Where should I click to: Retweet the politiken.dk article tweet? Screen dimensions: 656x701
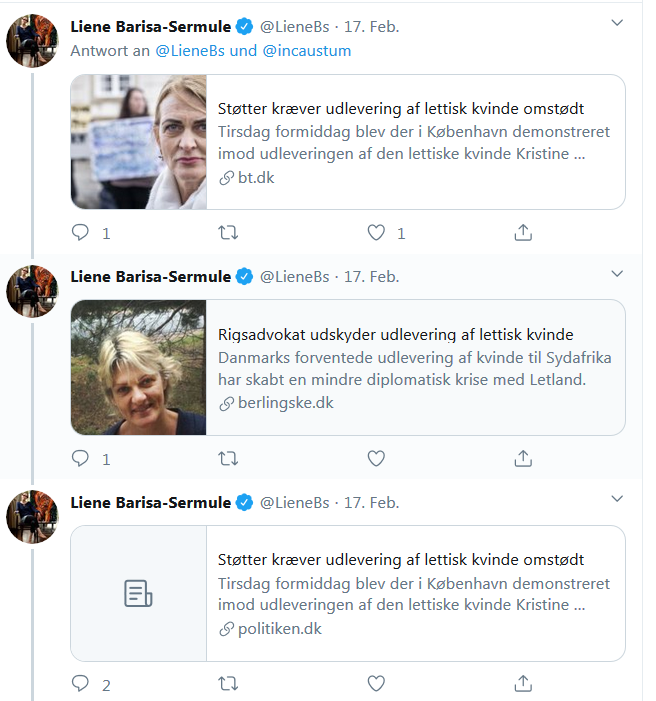(x=228, y=683)
